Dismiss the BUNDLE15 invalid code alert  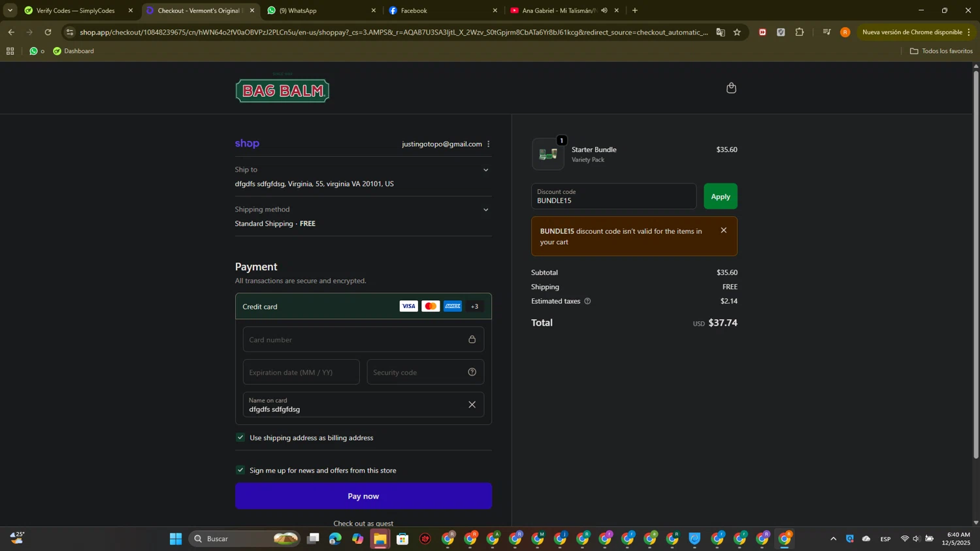coord(723,230)
